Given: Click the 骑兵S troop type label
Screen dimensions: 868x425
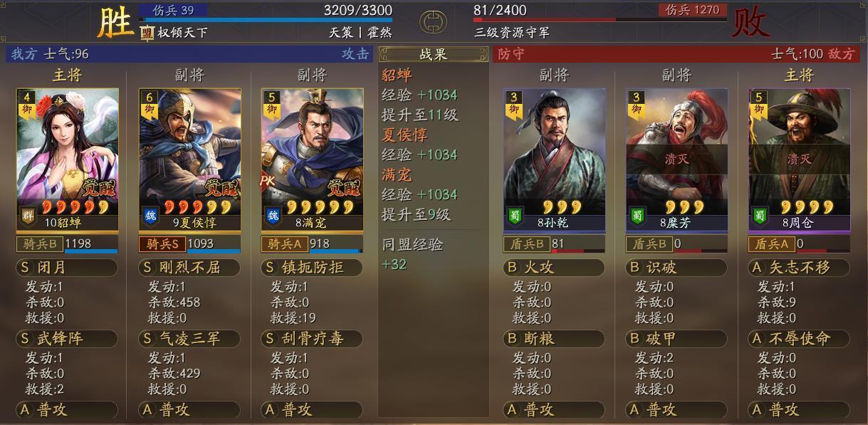Looking at the screenshot, I should coord(162,243).
